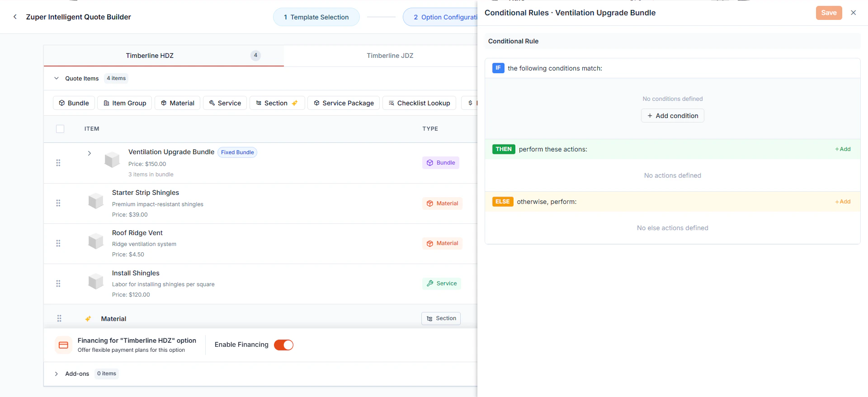Expand the Ventilation Upgrade Bundle row
The height and width of the screenshot is (397, 868).
click(90, 153)
